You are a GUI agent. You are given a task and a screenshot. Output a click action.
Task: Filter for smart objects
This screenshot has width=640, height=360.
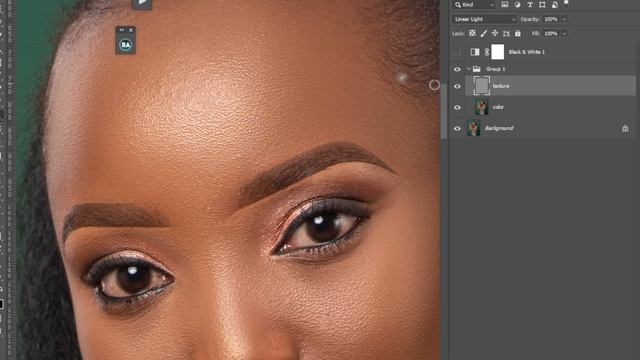point(555,4)
